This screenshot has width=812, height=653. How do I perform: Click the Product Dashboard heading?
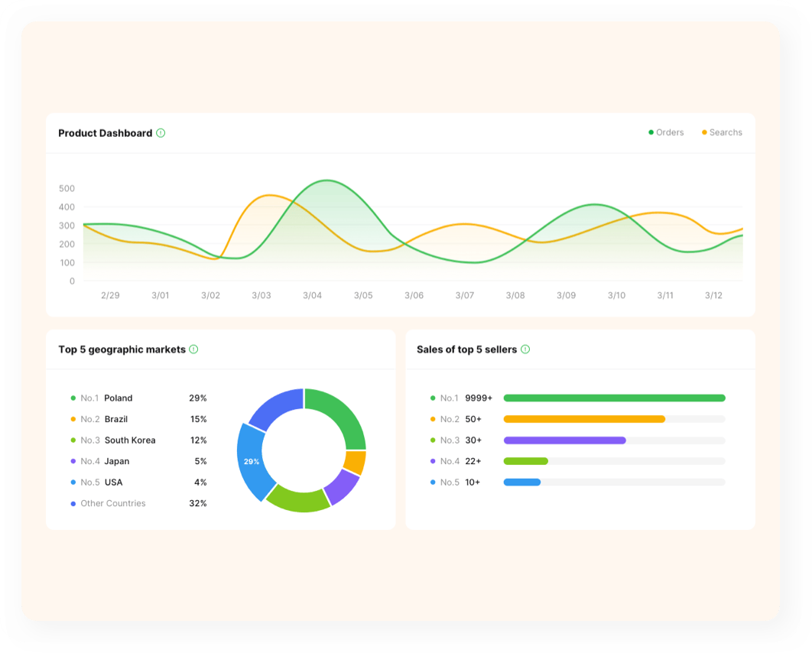[x=105, y=133]
